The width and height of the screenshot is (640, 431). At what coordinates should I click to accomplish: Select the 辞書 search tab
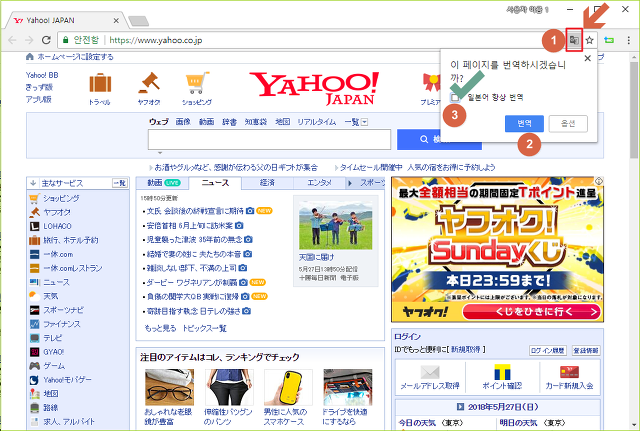coord(229,122)
